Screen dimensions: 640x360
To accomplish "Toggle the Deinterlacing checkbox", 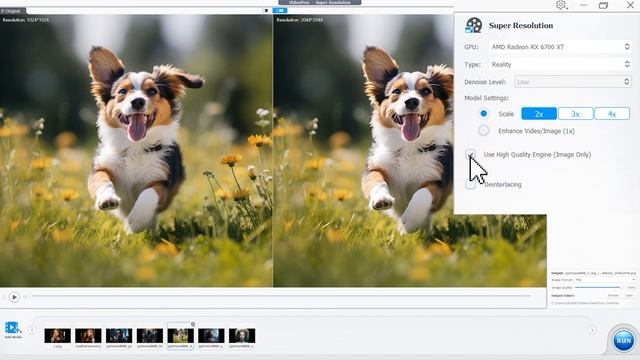I will point(470,184).
